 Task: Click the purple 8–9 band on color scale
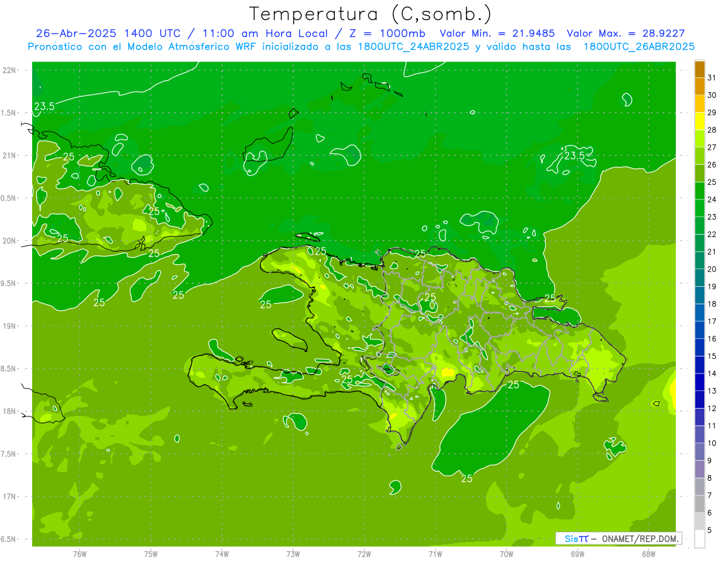699,469
